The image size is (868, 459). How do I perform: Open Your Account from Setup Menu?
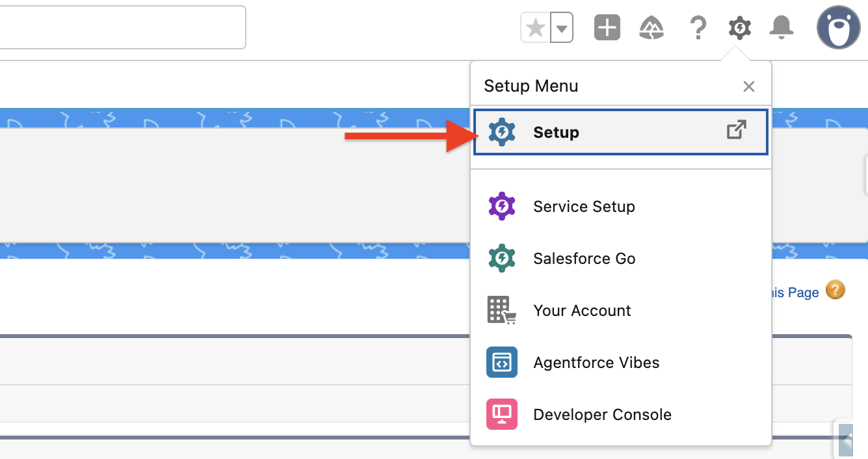tap(582, 311)
